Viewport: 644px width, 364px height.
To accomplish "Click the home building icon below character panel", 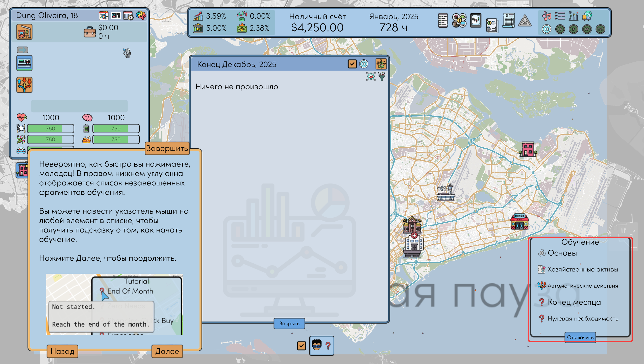I will point(22,170).
